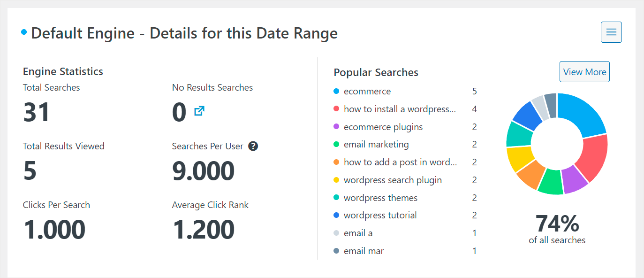644x278 pixels.
Task: Click the 'wordpress tutorial' search entry
Action: tap(380, 216)
